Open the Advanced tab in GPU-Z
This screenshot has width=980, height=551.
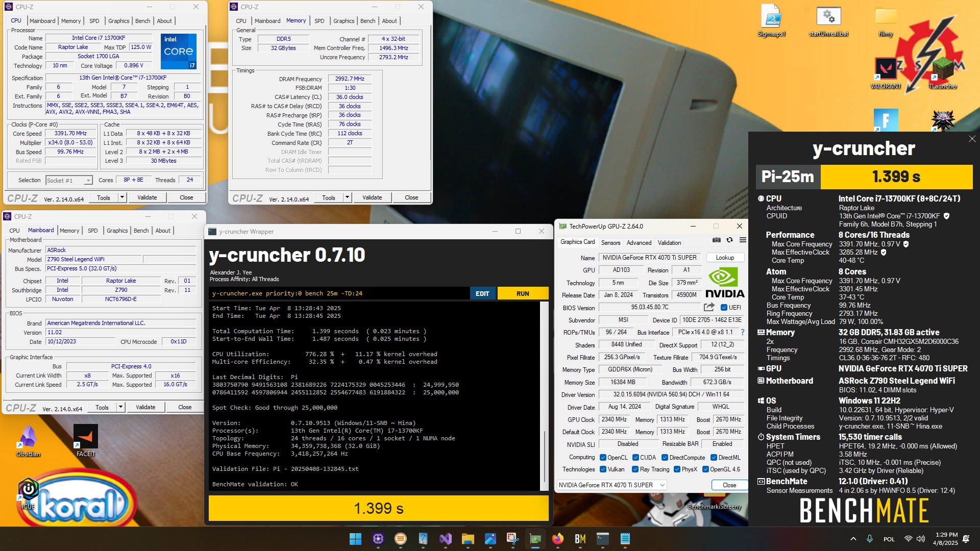tap(639, 243)
